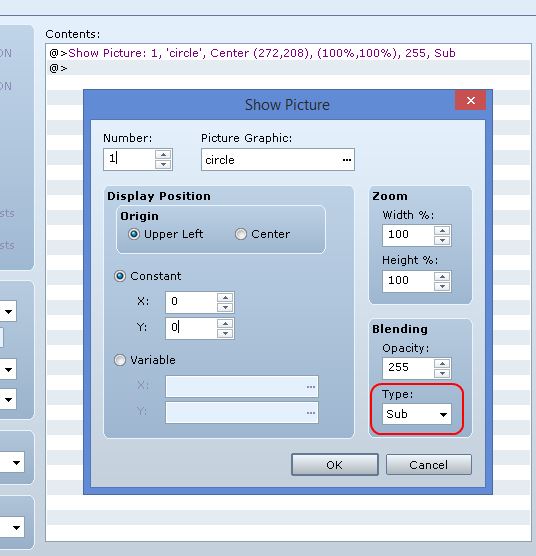The image size is (536, 556).
Task: Select the Show Picture command line in Contents
Action: click(288, 53)
